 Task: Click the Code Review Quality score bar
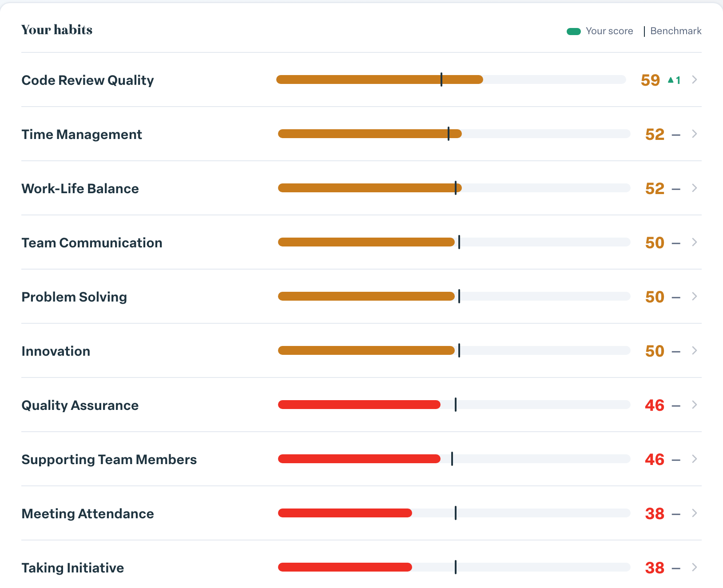pyautogui.click(x=451, y=79)
